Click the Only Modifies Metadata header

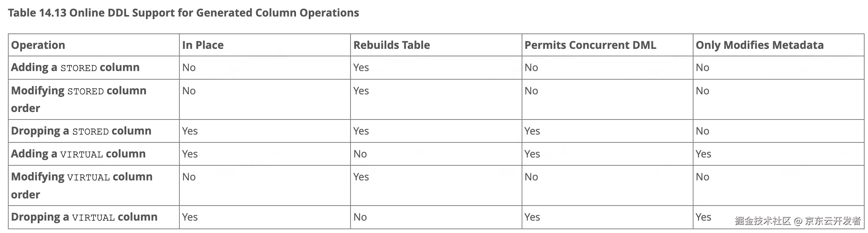coord(759,45)
